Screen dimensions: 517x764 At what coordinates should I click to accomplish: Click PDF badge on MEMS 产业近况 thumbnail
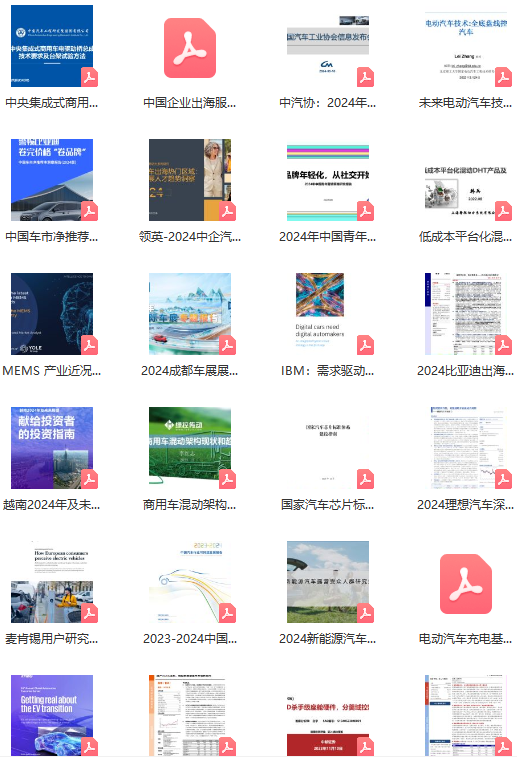[x=90, y=345]
